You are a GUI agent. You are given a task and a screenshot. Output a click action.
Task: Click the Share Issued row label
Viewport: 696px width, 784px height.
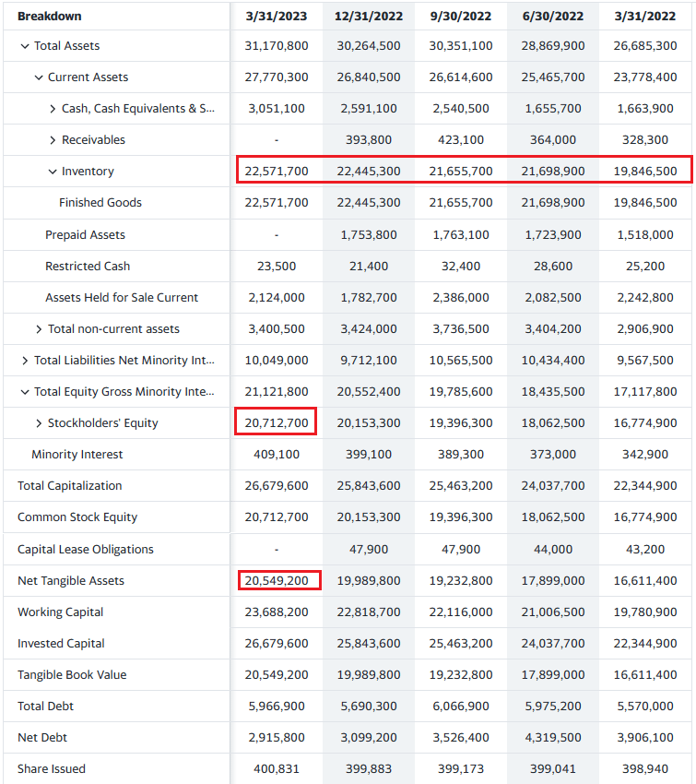(52, 768)
